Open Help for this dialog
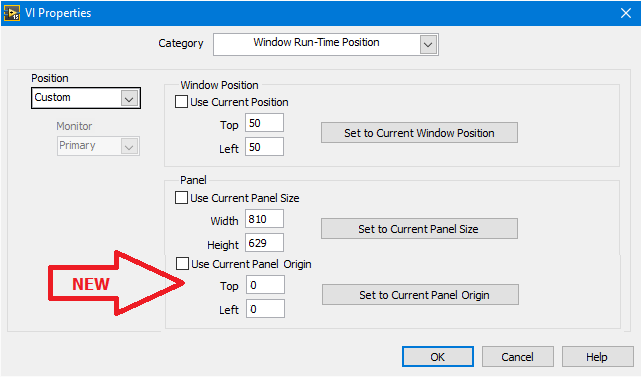The height and width of the screenshot is (377, 641). [x=597, y=357]
